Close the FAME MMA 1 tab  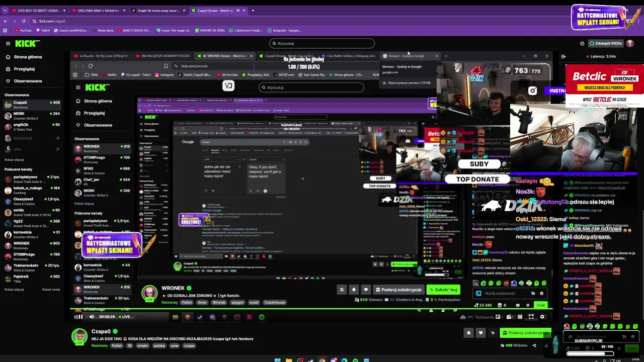124,11
